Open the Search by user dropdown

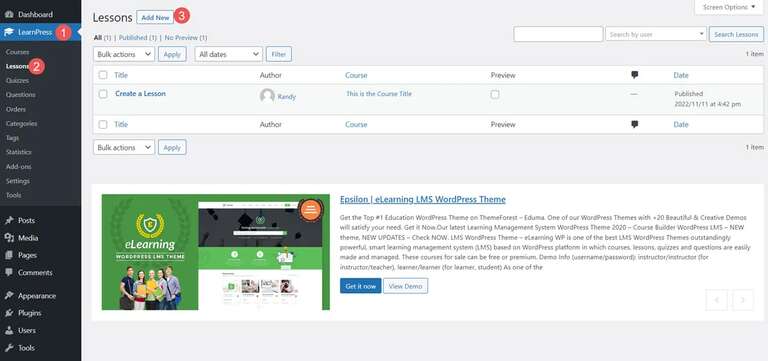click(656, 34)
